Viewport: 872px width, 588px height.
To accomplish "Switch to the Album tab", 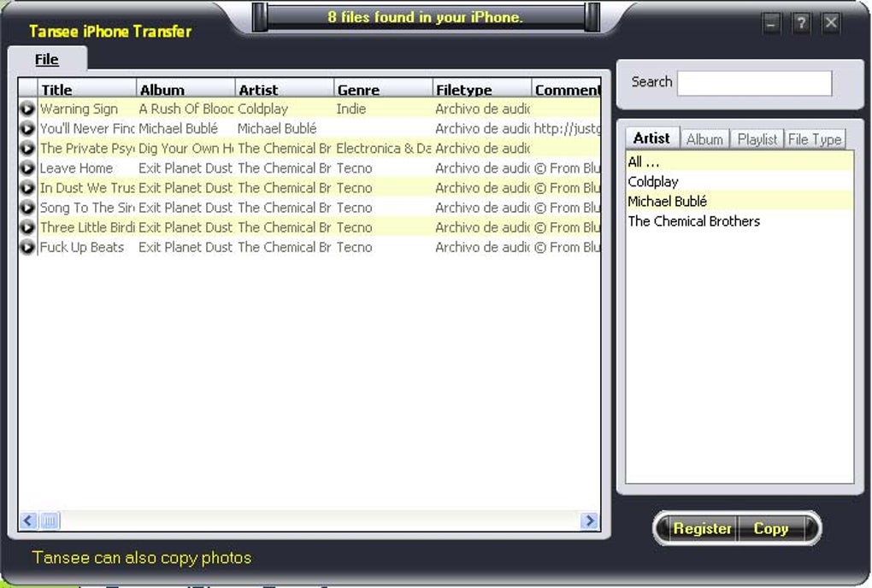I will point(704,139).
